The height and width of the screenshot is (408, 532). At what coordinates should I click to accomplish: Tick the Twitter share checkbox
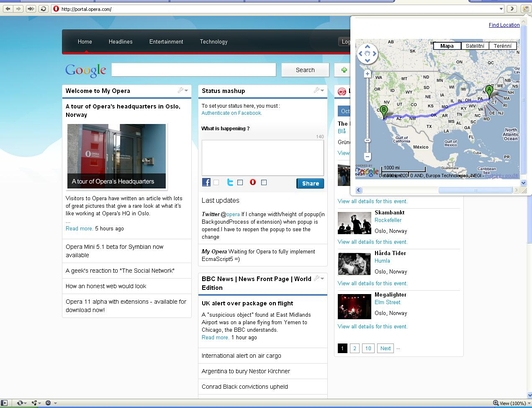tap(240, 182)
